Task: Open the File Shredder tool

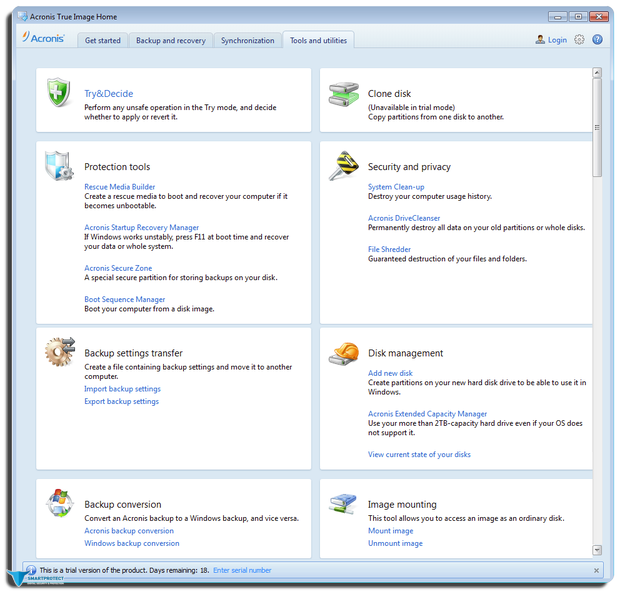Action: pyautogui.click(x=388, y=249)
